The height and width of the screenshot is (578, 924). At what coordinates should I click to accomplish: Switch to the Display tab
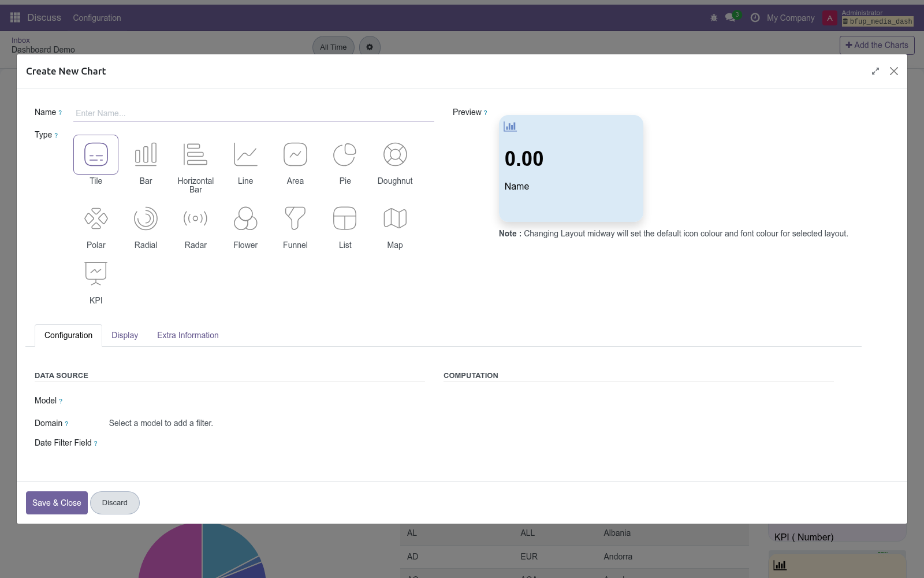pyautogui.click(x=125, y=335)
